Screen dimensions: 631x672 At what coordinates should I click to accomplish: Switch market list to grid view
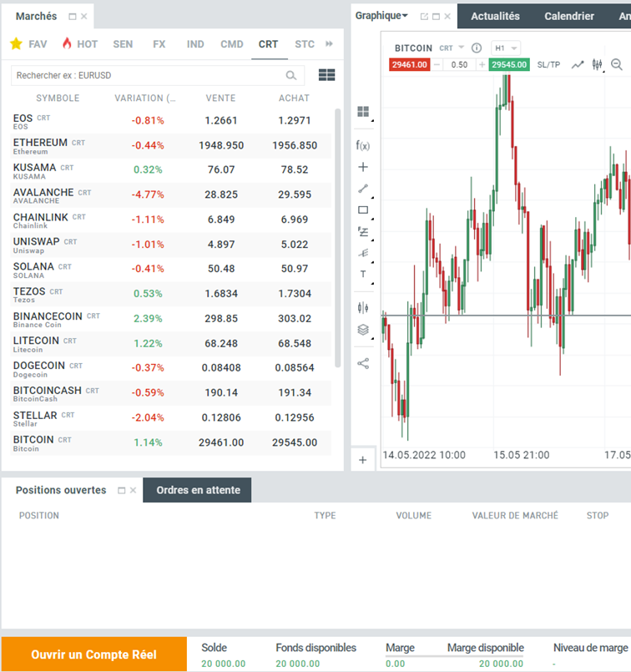coord(327,75)
